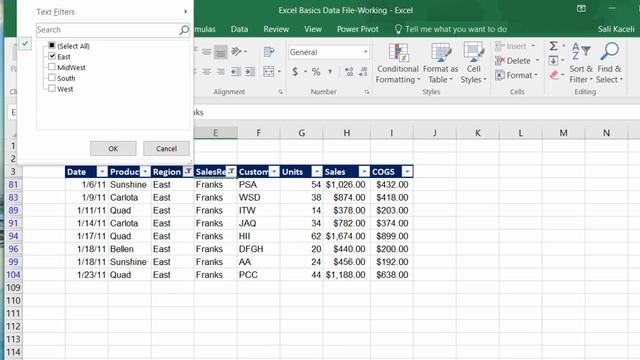Check the South checkbox
Image resolution: width=640 pixels, height=360 pixels.
pos(52,77)
